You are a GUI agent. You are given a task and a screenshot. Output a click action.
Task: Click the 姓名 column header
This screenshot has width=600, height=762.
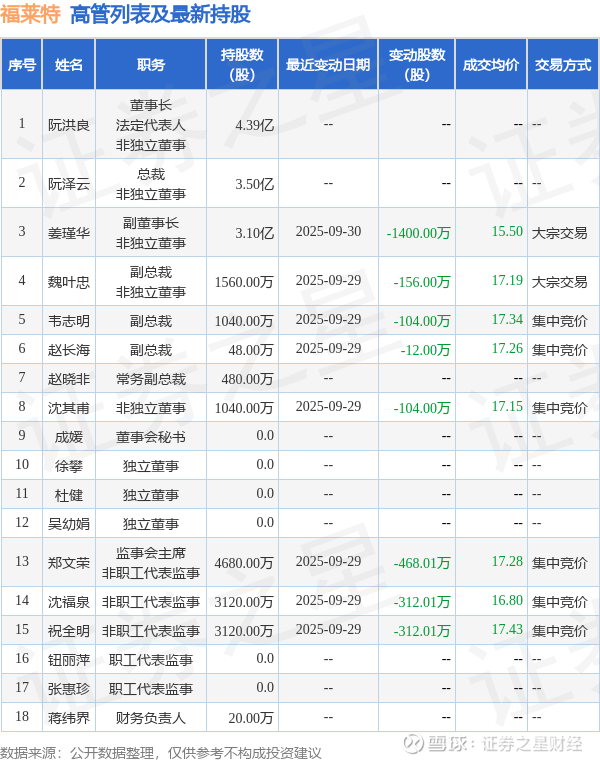point(69,65)
